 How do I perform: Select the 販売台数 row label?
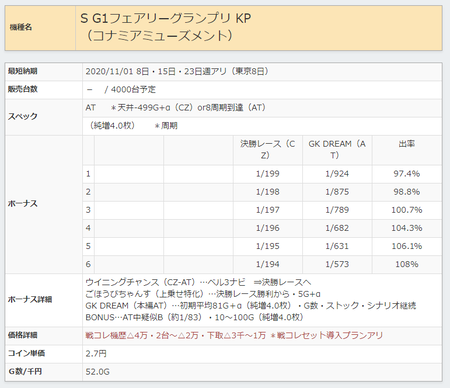tap(23, 89)
